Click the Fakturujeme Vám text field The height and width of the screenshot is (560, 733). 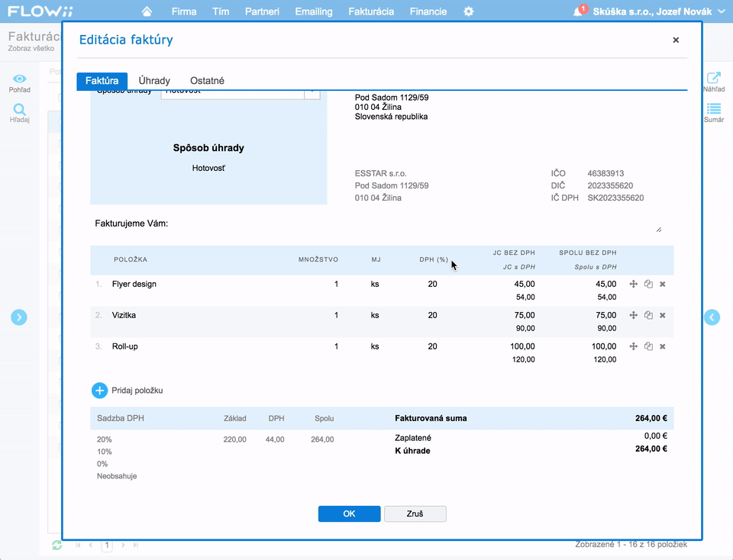click(x=376, y=224)
